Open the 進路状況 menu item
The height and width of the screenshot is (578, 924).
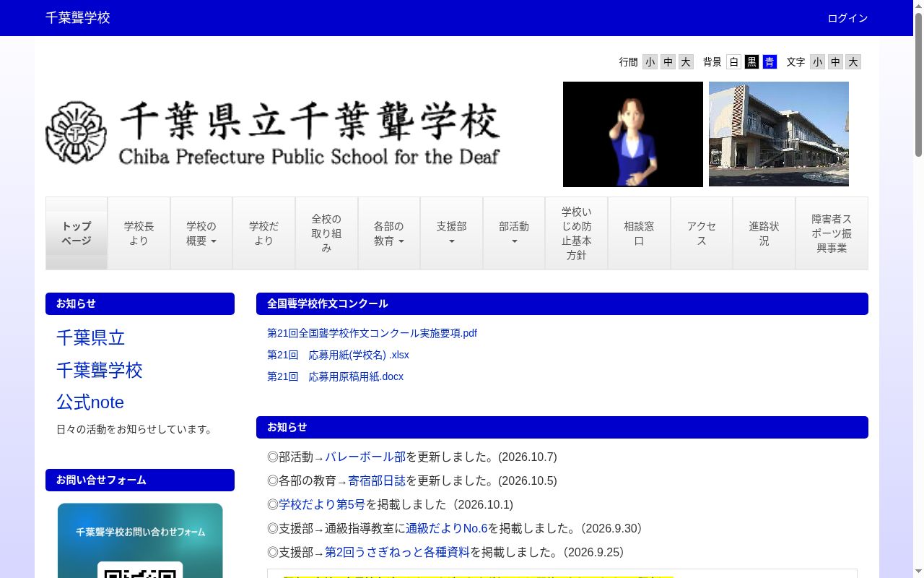(x=764, y=233)
